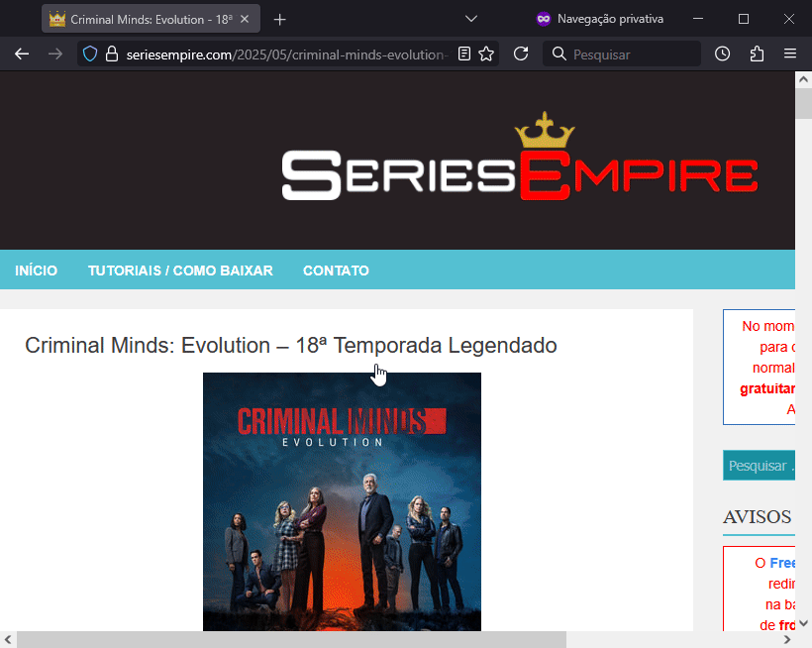This screenshot has width=812, height=648.
Task: Click the magnifier icon in search box
Action: tap(559, 54)
